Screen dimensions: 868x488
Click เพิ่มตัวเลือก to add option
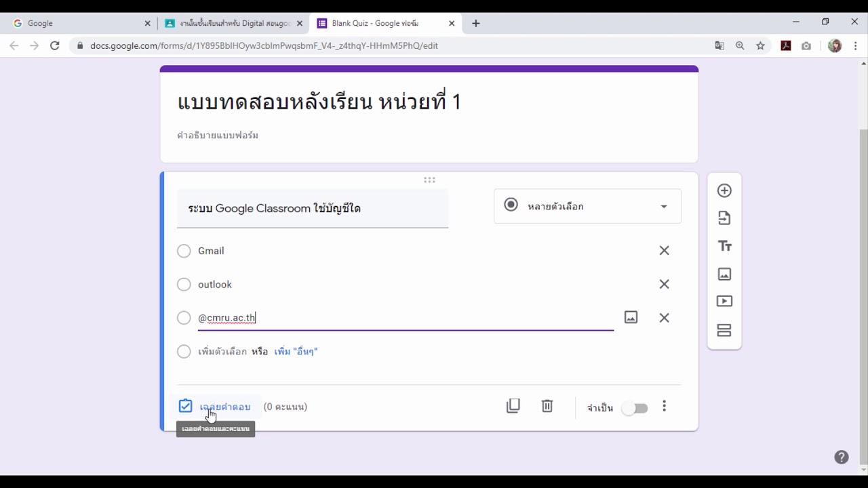[x=222, y=352]
